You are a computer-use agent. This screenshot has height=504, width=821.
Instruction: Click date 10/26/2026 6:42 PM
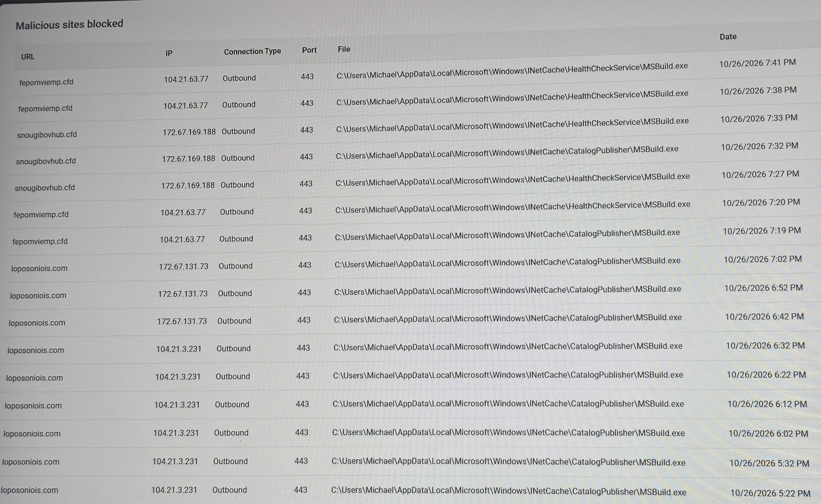tap(764, 317)
